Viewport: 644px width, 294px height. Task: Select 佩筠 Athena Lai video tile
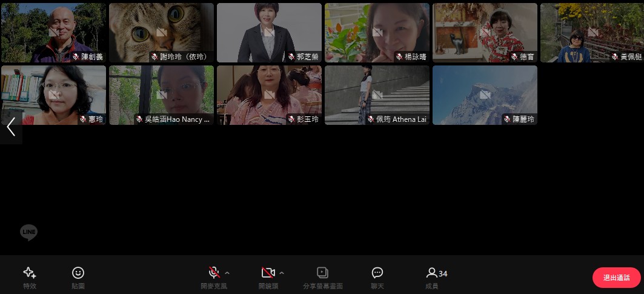(x=377, y=95)
